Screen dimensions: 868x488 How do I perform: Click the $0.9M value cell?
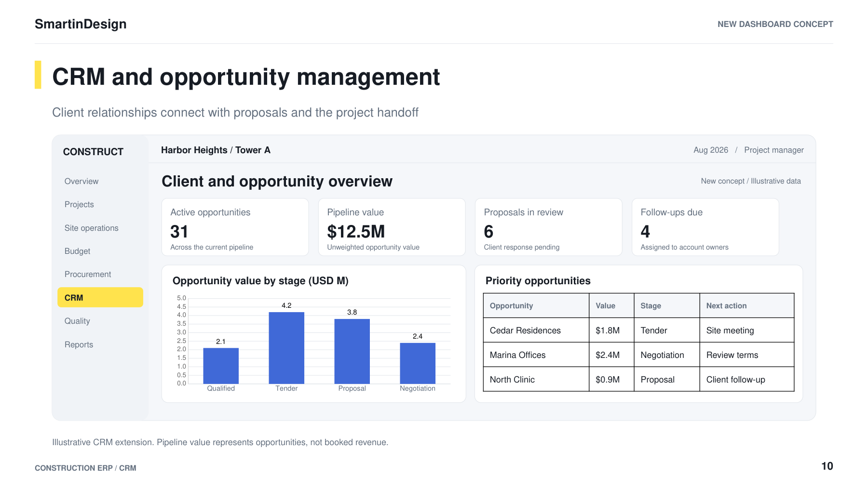click(x=611, y=379)
